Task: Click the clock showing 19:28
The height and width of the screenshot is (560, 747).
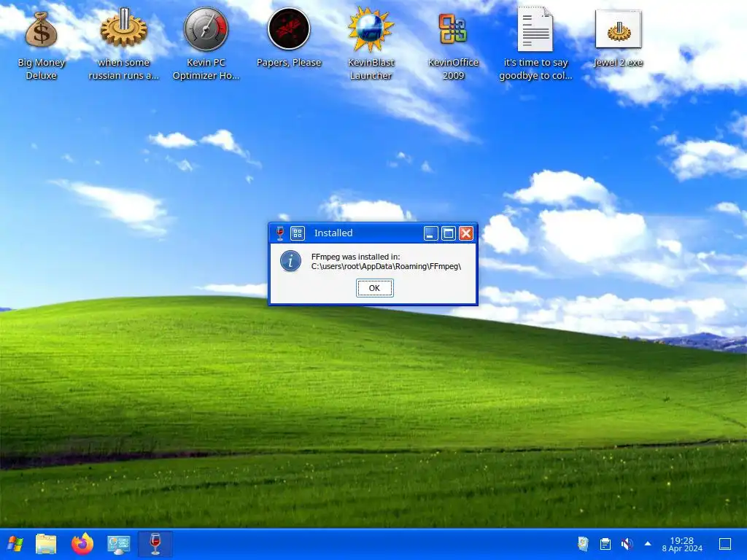Action: point(682,544)
